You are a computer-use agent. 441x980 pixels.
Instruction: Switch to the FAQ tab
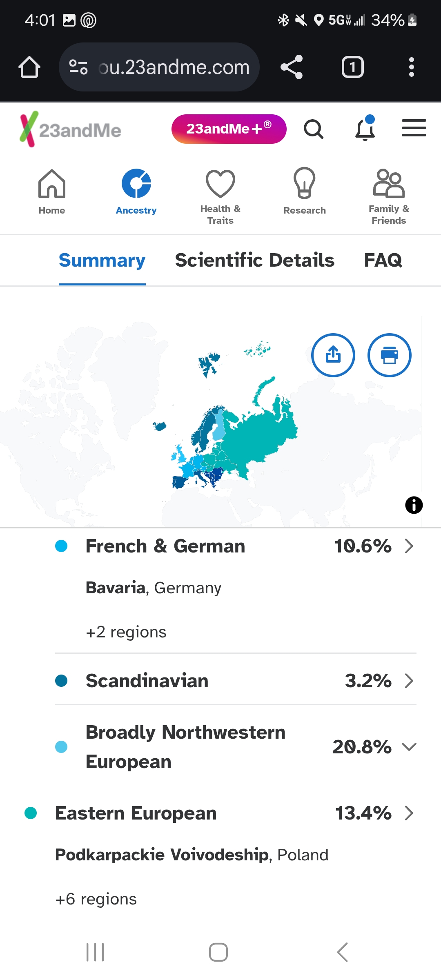pyautogui.click(x=383, y=260)
